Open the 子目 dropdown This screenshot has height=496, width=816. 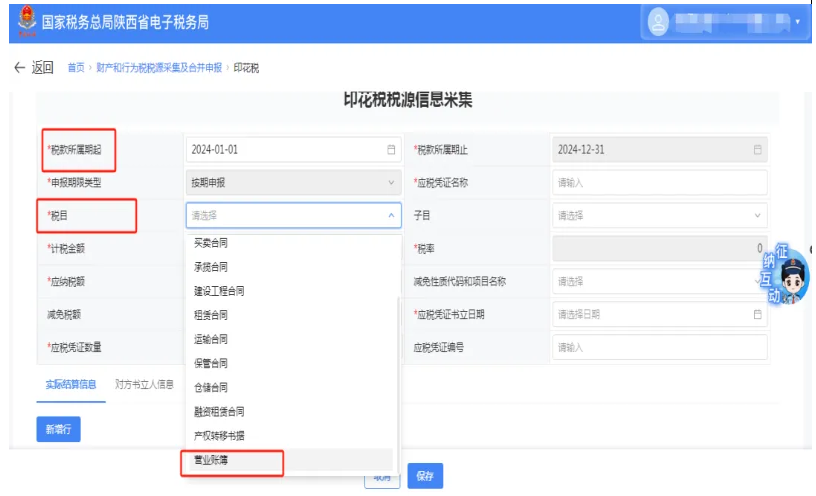pyautogui.click(x=659, y=215)
